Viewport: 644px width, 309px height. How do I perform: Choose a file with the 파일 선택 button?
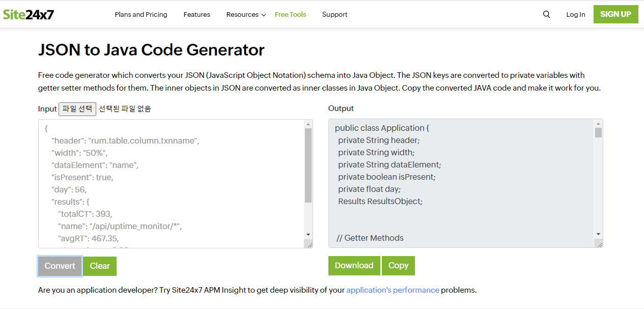[x=77, y=109]
